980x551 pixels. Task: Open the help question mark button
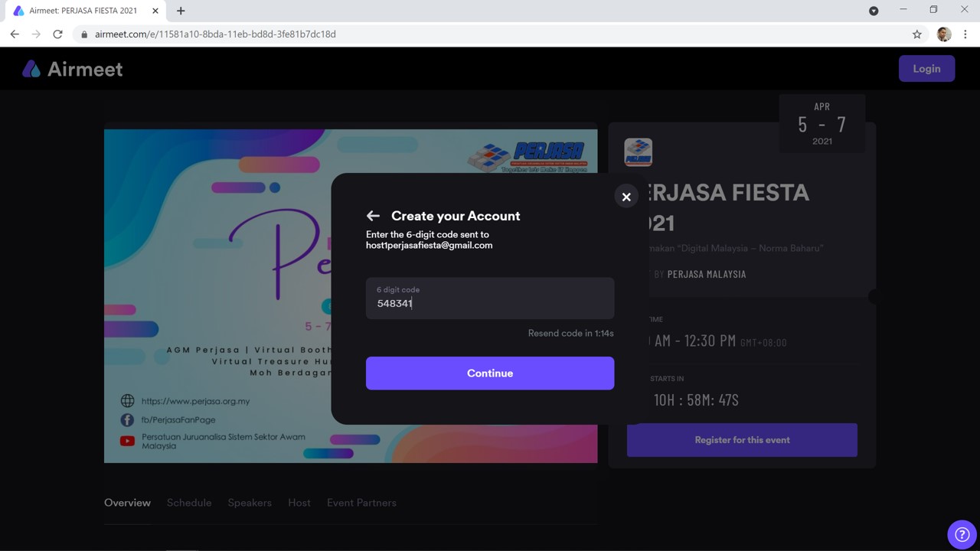(x=962, y=534)
